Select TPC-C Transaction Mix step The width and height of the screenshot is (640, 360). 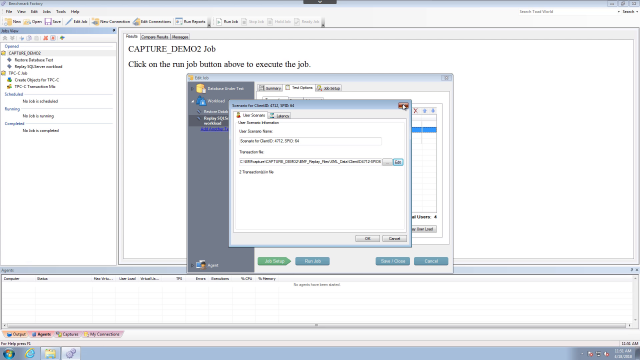pyautogui.click(x=35, y=87)
